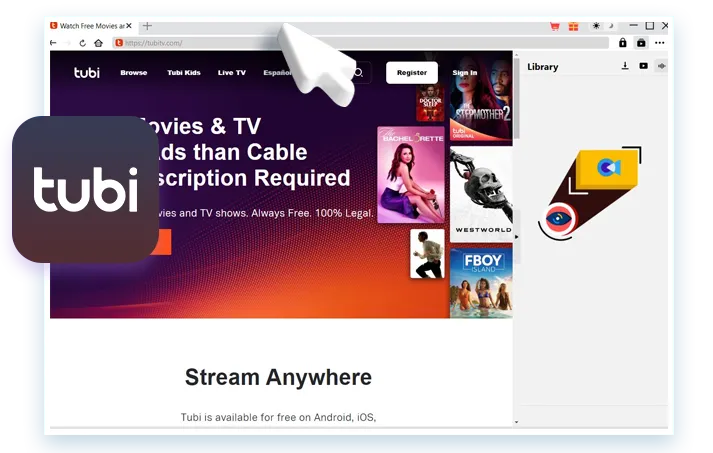This screenshot has height=453, width=713.
Task: Click the gift box icon in title bar
Action: (x=573, y=26)
